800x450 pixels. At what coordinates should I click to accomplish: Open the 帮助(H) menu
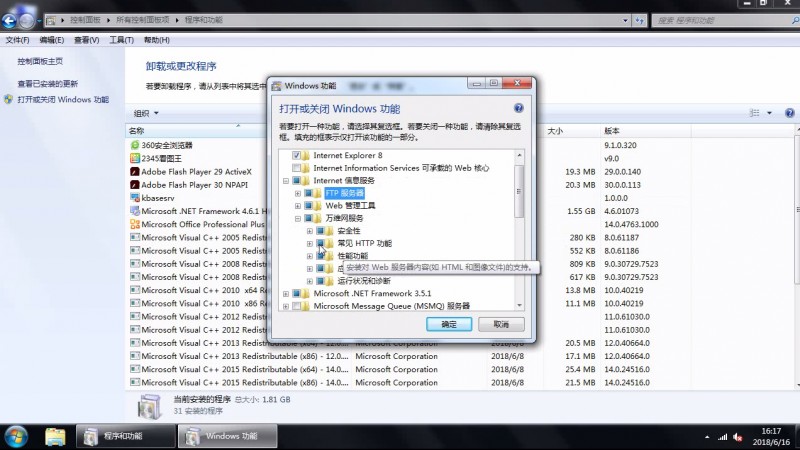[157, 40]
